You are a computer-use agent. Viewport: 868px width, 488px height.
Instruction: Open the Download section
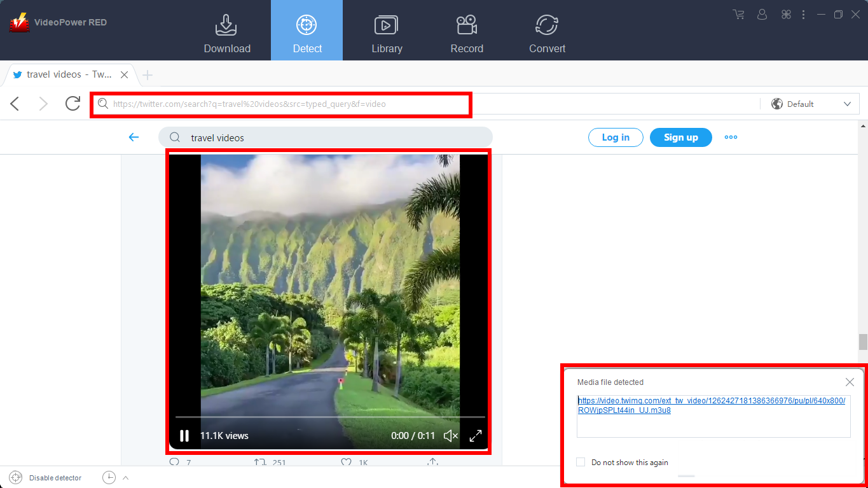[226, 30]
